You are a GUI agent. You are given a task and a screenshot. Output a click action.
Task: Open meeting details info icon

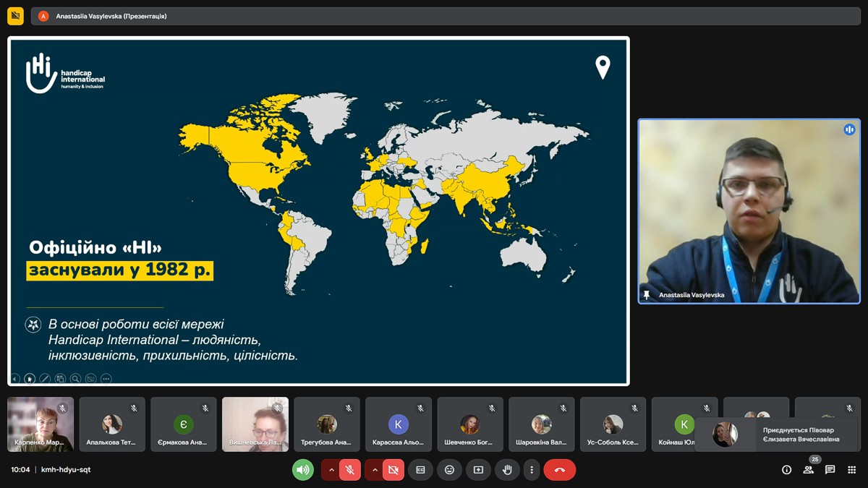pyautogui.click(x=787, y=470)
